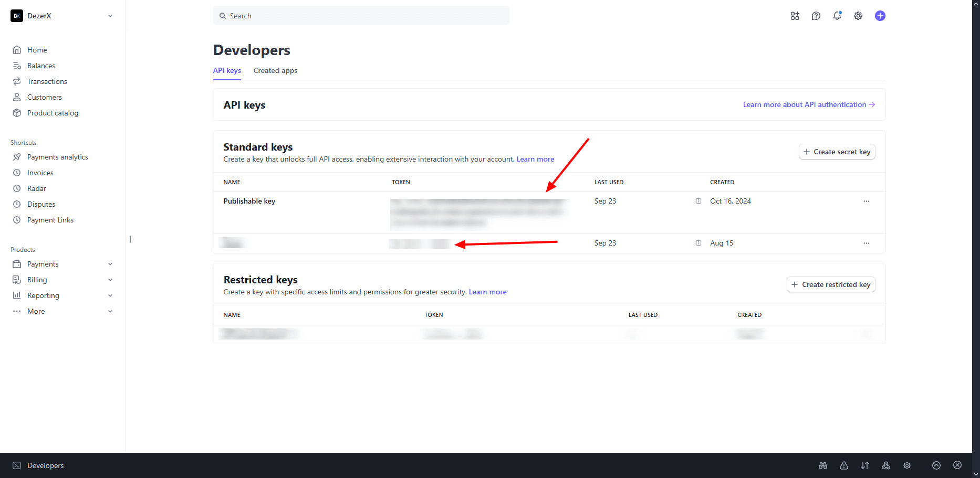Open overflow menu on Publishable key row
Image resolution: width=980 pixels, height=478 pixels.
pyautogui.click(x=866, y=201)
